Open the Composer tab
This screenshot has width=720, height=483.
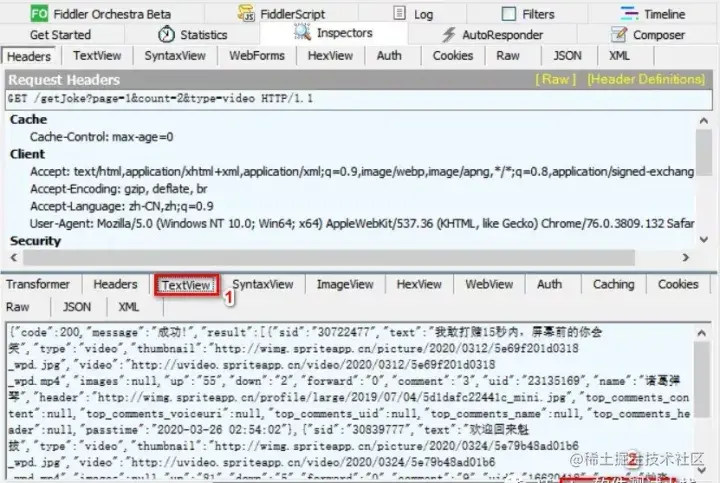tap(647, 35)
